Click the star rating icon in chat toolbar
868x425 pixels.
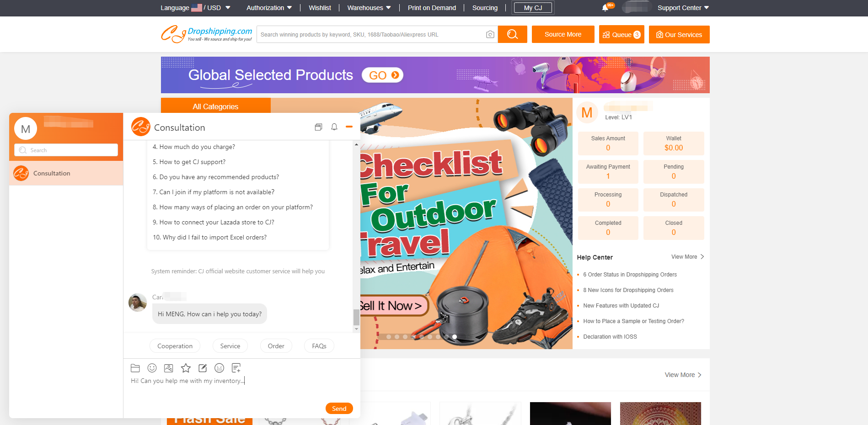click(x=186, y=368)
